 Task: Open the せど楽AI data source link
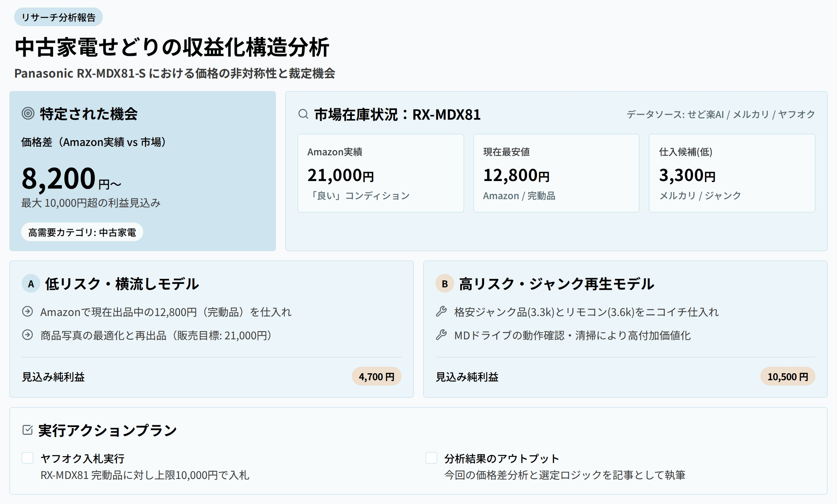click(707, 114)
